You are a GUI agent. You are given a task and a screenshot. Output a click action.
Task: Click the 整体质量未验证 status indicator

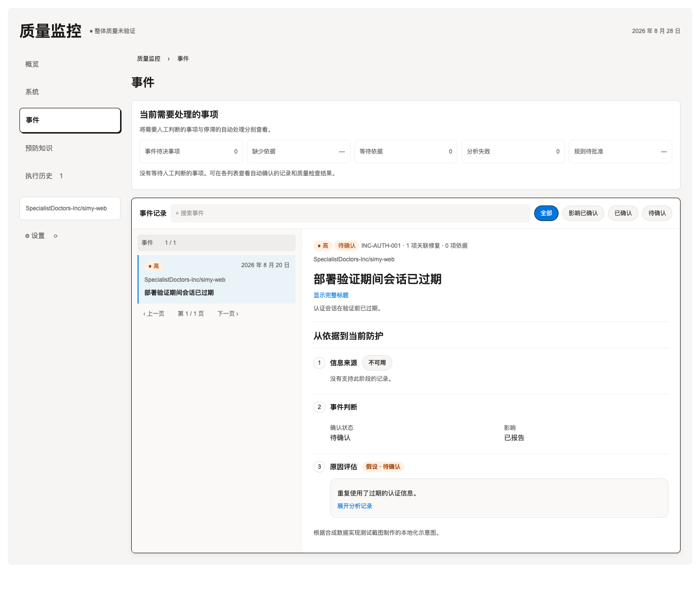pyautogui.click(x=113, y=31)
